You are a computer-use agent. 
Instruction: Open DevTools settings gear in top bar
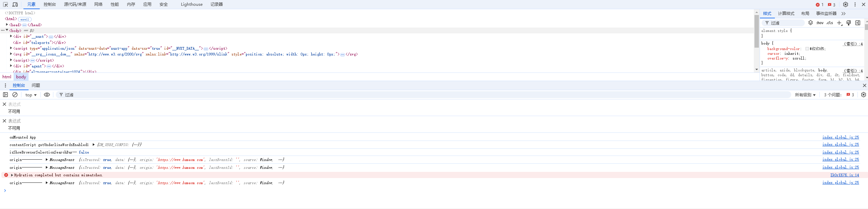click(845, 4)
